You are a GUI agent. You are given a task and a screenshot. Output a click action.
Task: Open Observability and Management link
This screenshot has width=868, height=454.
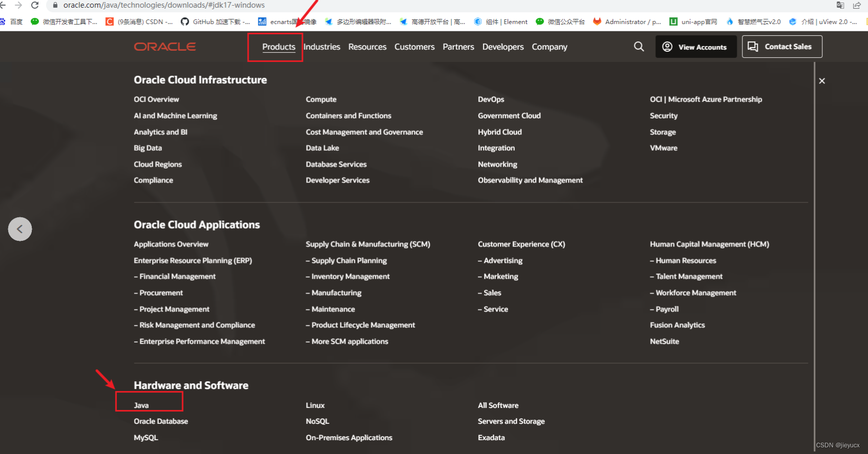[530, 180]
